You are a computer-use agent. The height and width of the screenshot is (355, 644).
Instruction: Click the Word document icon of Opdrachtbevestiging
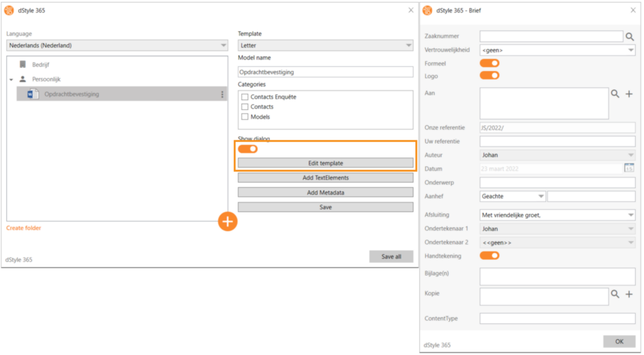(x=33, y=94)
